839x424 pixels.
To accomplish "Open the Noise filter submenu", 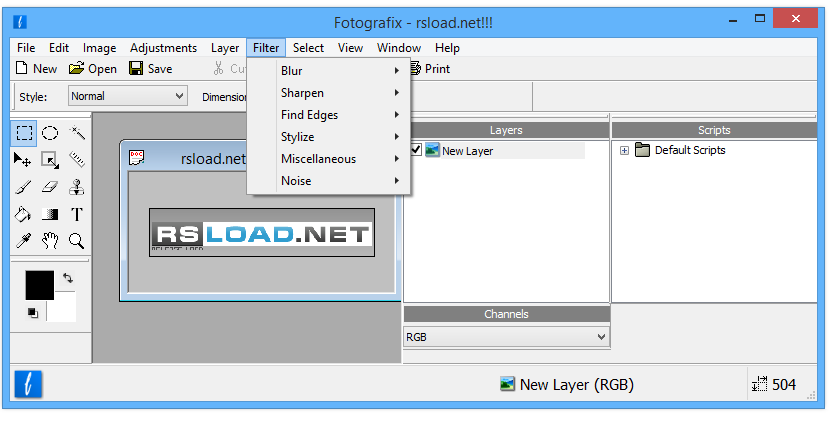I will click(329, 180).
